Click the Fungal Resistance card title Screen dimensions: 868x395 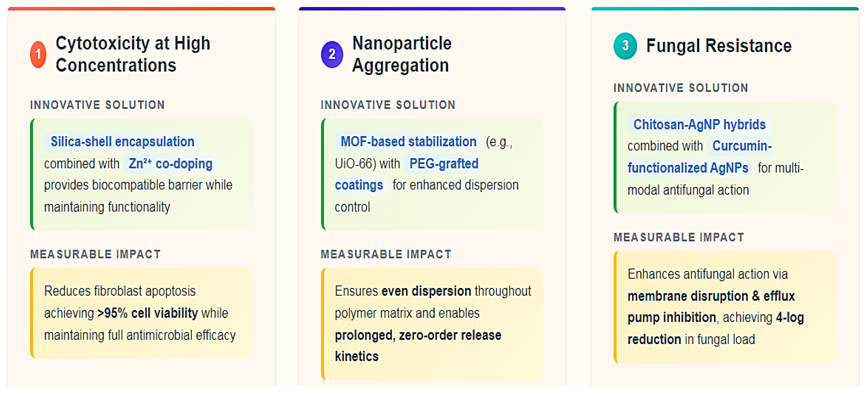tap(719, 46)
